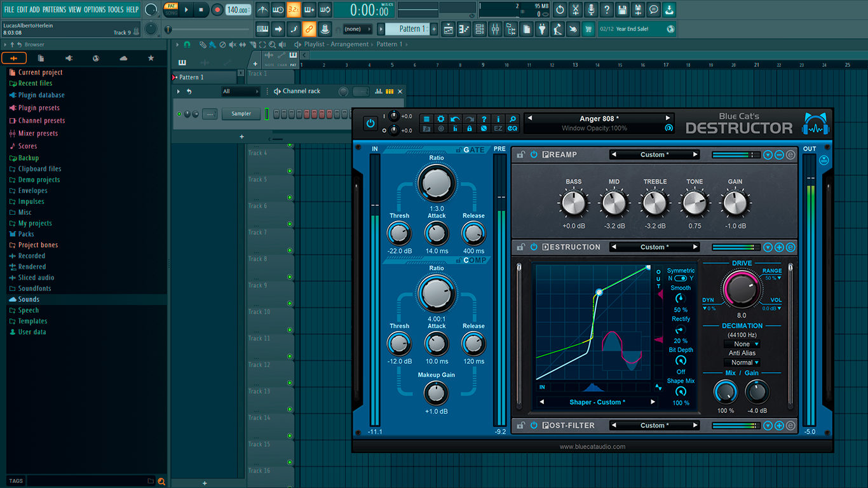This screenshot has height=488, width=868.
Task: Click the Gate Ratio knob
Action: (x=437, y=183)
